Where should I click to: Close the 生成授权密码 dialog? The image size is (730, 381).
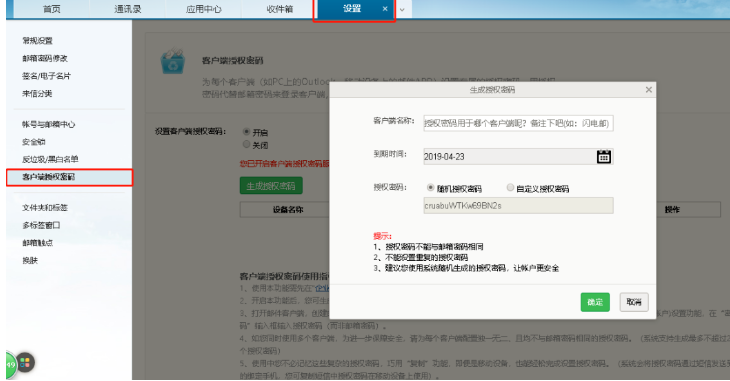(649, 90)
